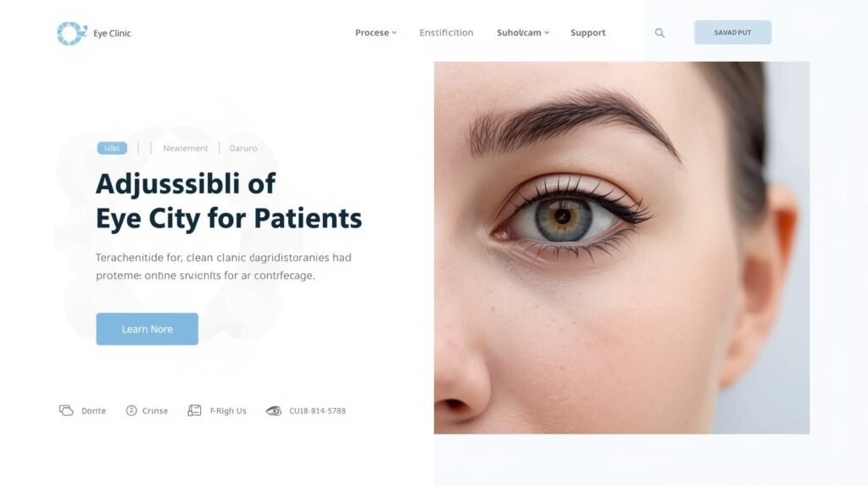Expand the Suholcam dropdown chevron
The height and width of the screenshot is (486, 868).
[547, 33]
